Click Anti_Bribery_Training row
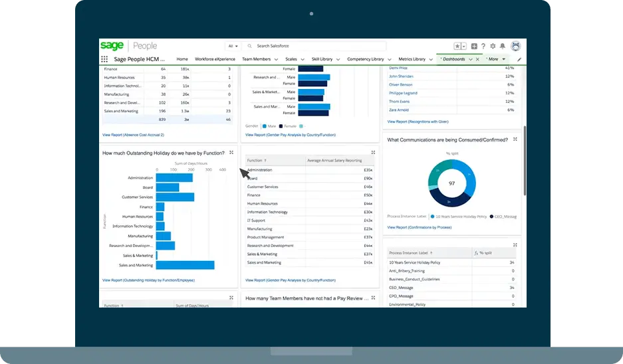623x364 pixels. coord(451,271)
